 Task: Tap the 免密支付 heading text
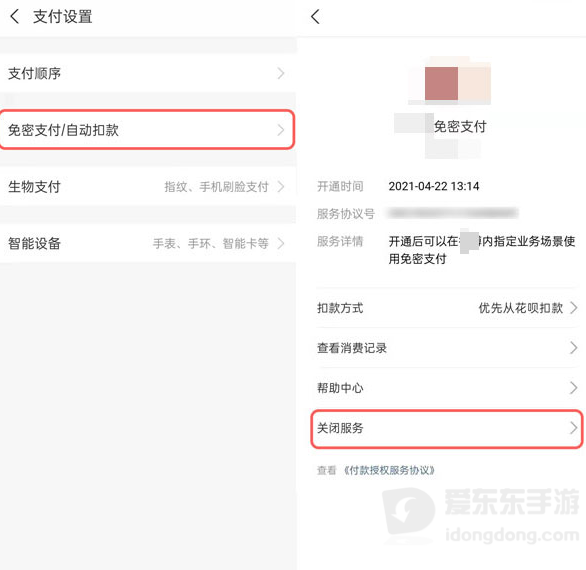coord(460,127)
